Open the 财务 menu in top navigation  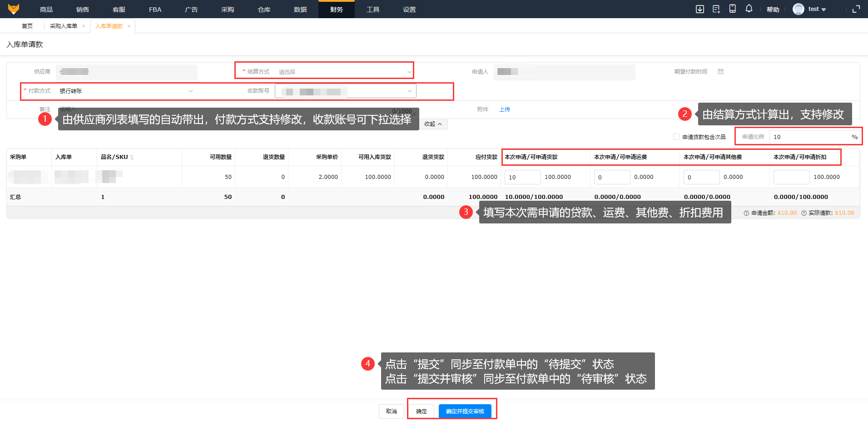point(337,9)
